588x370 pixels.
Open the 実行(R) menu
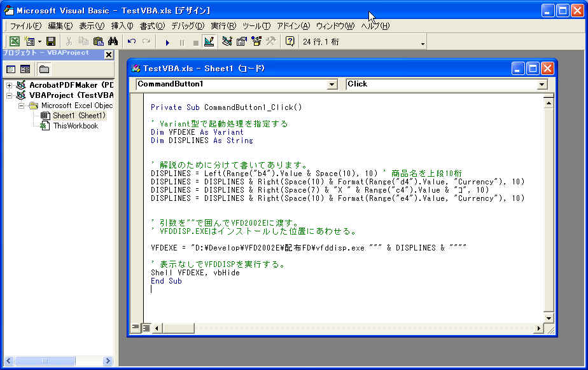click(223, 26)
